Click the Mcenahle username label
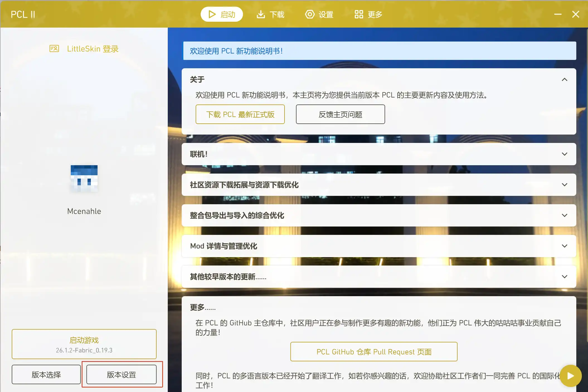This screenshot has height=392, width=588. pos(84,211)
